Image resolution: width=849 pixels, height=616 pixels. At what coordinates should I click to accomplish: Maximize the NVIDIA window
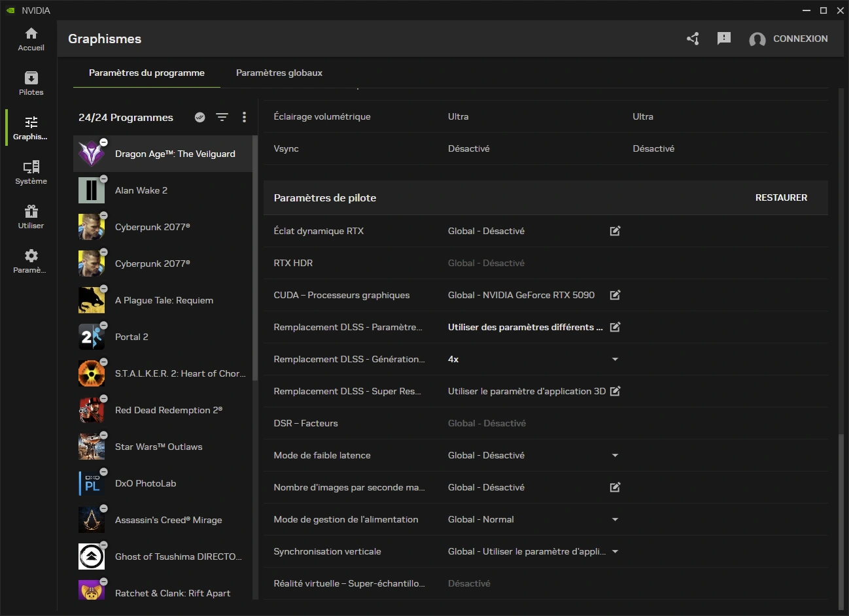click(823, 10)
